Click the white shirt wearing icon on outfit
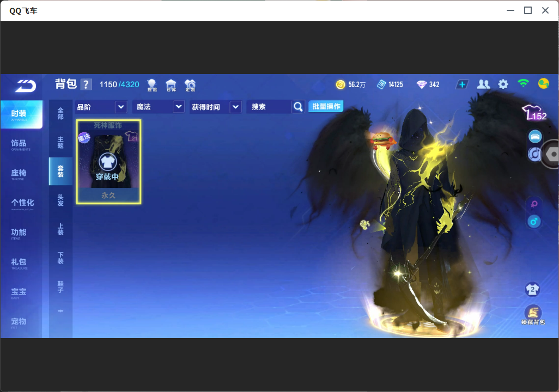The width and height of the screenshot is (559, 392). click(x=107, y=162)
